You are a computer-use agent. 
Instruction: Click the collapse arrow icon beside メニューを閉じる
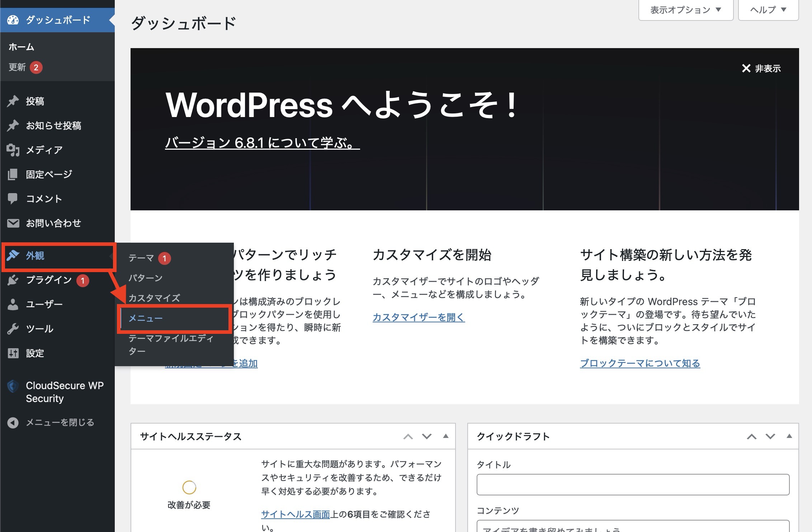pos(13,423)
